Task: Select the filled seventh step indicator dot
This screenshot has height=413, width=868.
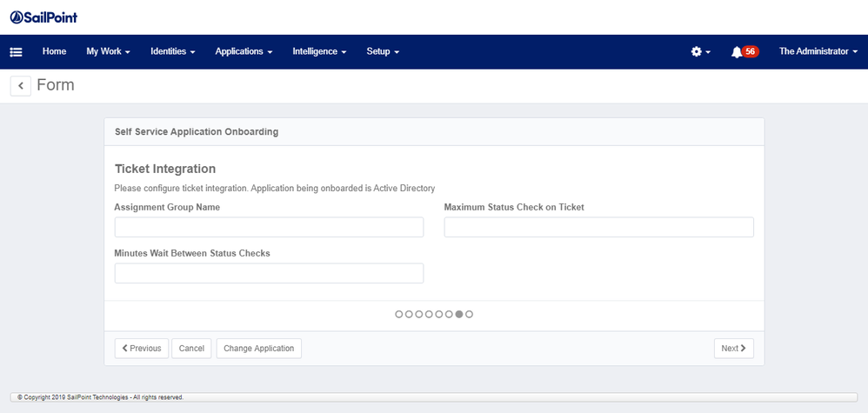Action: tap(459, 314)
